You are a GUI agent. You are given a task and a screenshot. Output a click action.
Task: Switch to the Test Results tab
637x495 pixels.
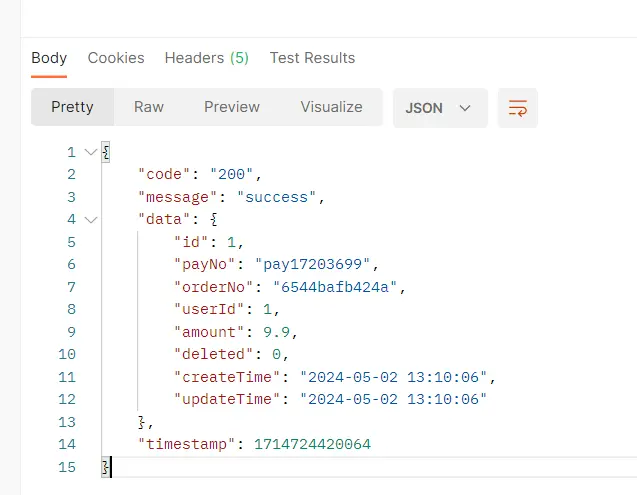point(312,58)
